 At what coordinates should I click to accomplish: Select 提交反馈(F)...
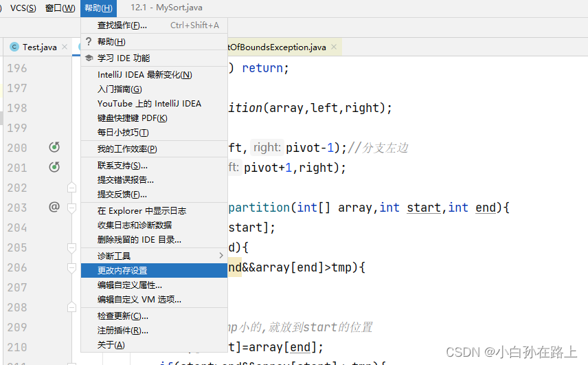point(154,195)
